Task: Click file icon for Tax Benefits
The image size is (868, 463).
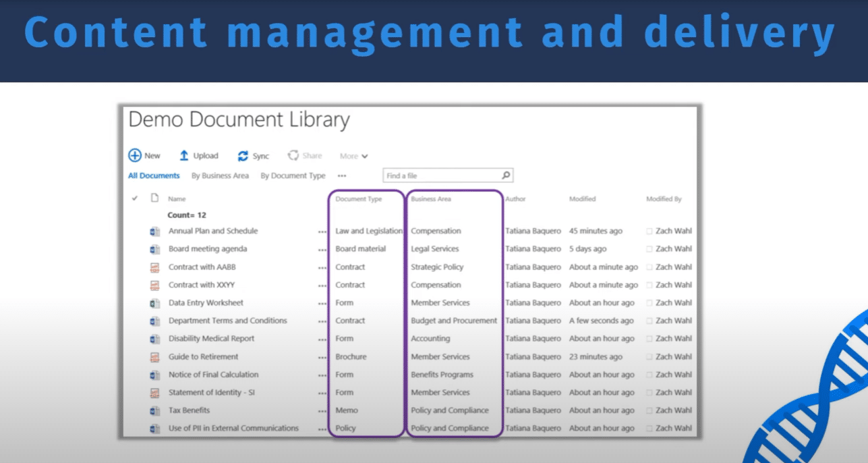Action: click(154, 410)
